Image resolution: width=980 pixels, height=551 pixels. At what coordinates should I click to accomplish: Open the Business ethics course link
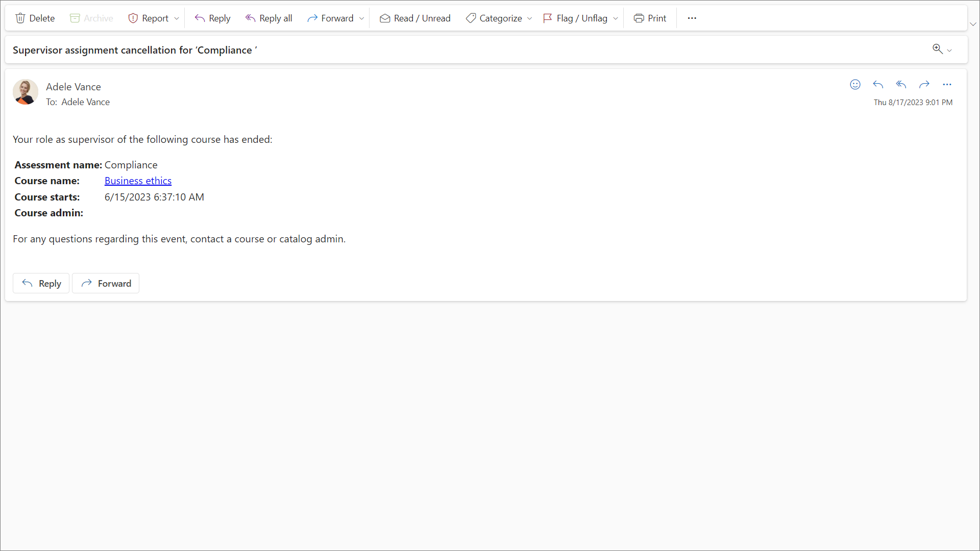pos(138,181)
